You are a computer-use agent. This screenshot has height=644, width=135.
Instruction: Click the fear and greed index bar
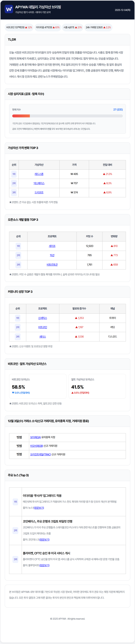(67, 116)
